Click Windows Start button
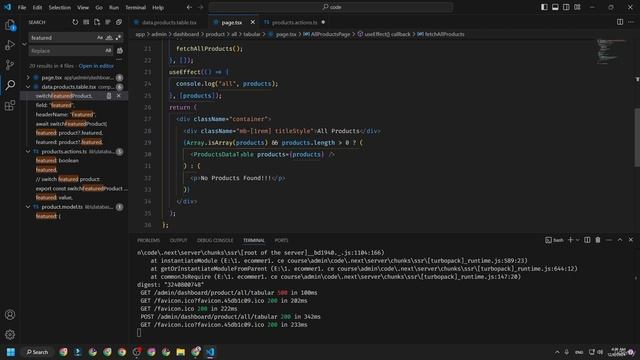 [x=11, y=352]
